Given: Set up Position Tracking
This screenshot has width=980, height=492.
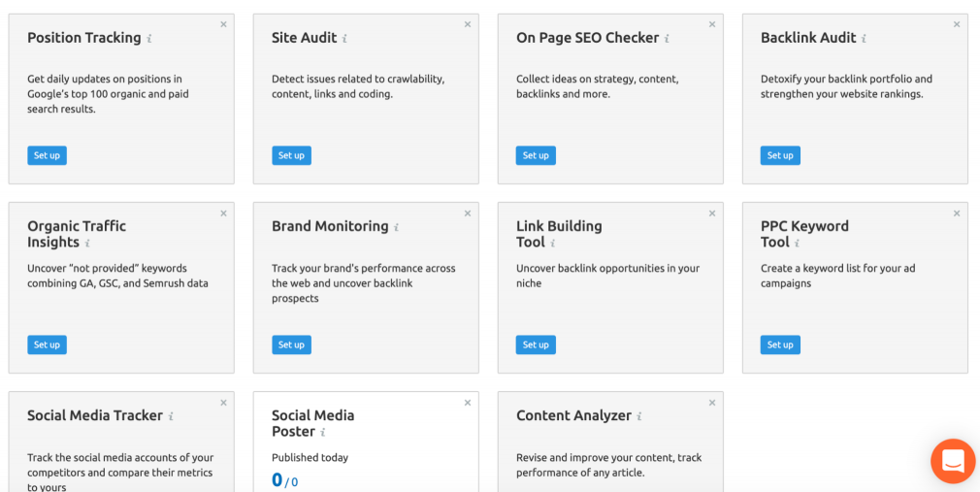Looking at the screenshot, I should pyautogui.click(x=47, y=155).
